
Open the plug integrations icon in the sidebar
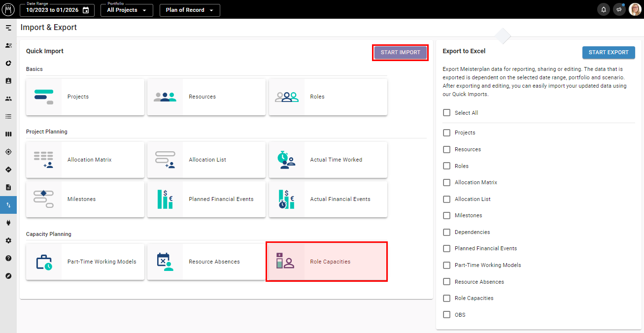(8, 223)
